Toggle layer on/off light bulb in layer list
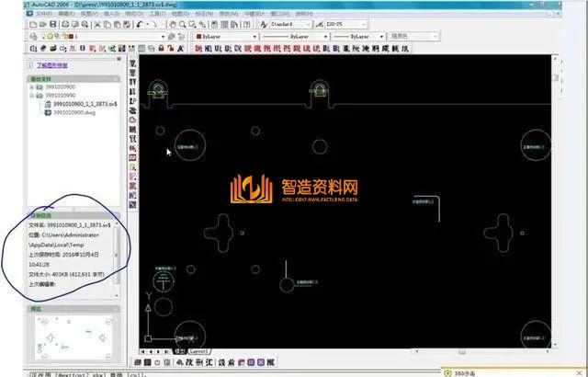The width and height of the screenshot is (588, 377). 44,37
